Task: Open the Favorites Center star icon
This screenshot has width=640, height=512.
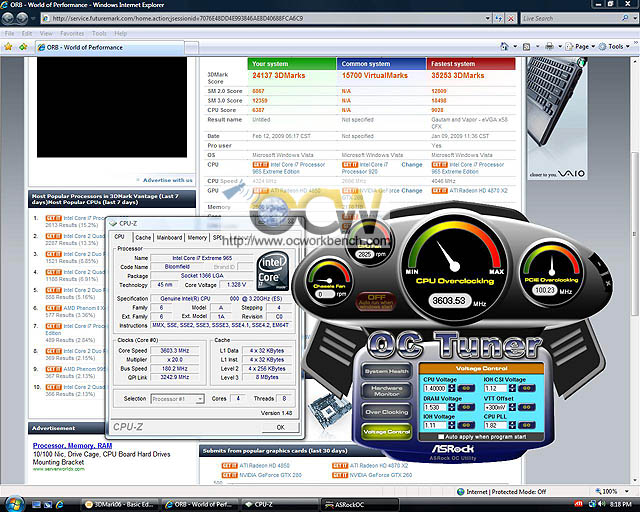Action: pyautogui.click(x=8, y=47)
